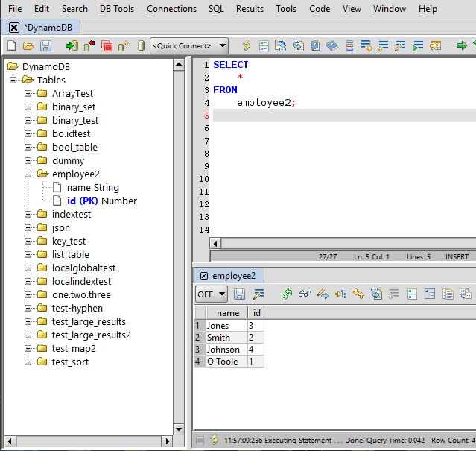This screenshot has width=476, height=451.
Task: Select the O'Toole cell in results
Action: click(x=226, y=362)
